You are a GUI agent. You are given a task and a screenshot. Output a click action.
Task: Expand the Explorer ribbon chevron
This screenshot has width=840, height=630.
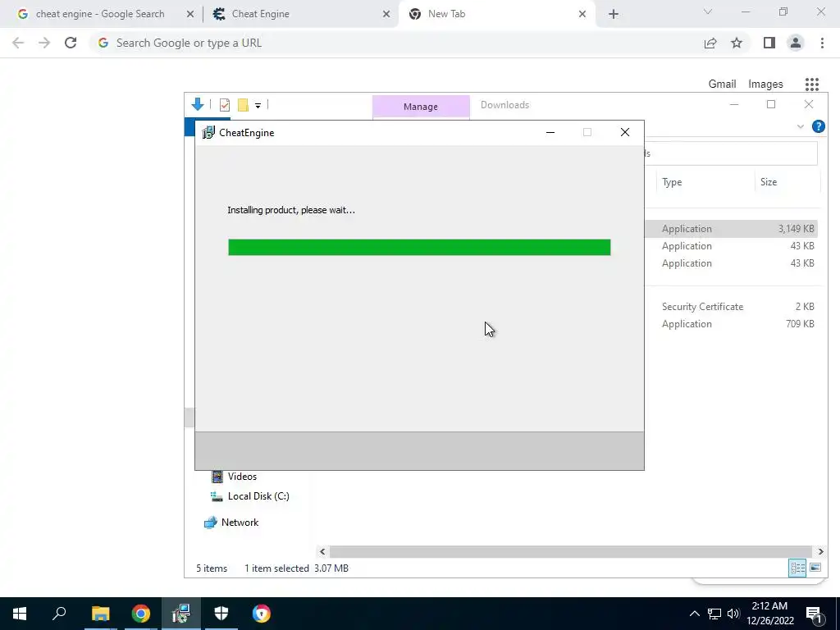(801, 126)
